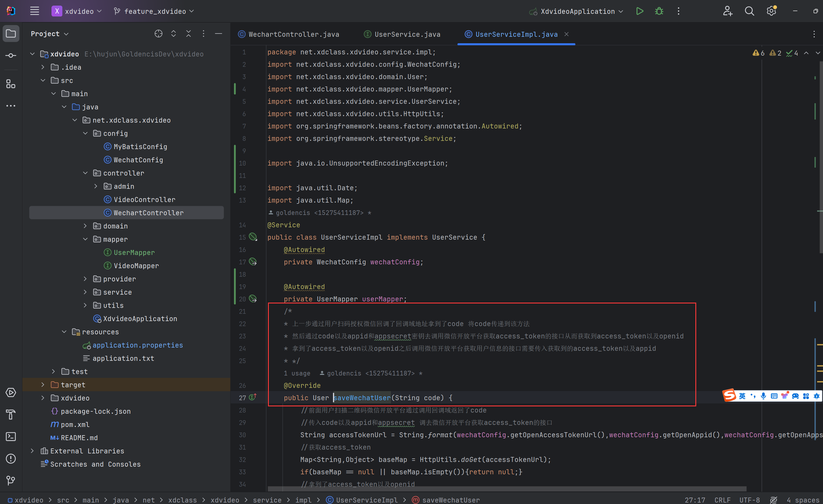Toggle Sogou soft keyboard icon

(x=774, y=396)
